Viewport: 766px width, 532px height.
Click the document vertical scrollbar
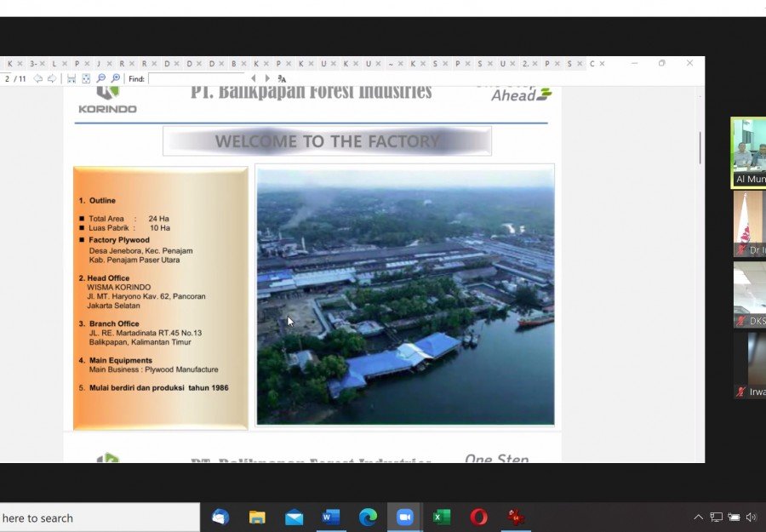click(700, 148)
